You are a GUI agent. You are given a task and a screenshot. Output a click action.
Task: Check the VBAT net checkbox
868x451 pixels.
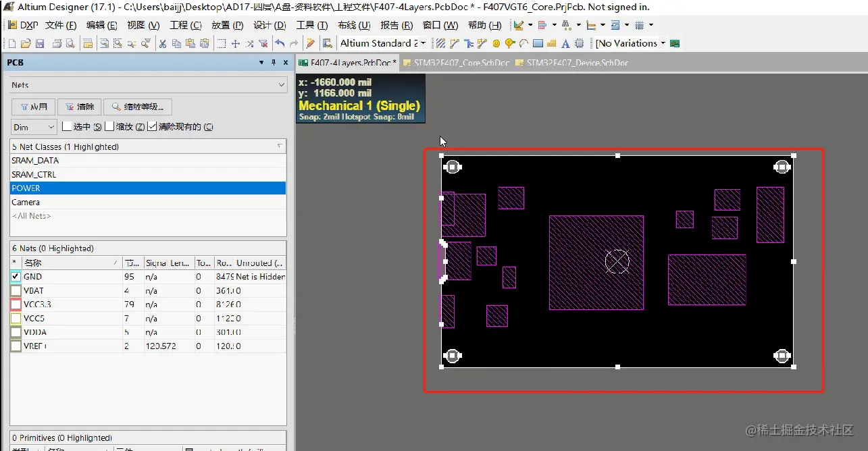pos(16,290)
